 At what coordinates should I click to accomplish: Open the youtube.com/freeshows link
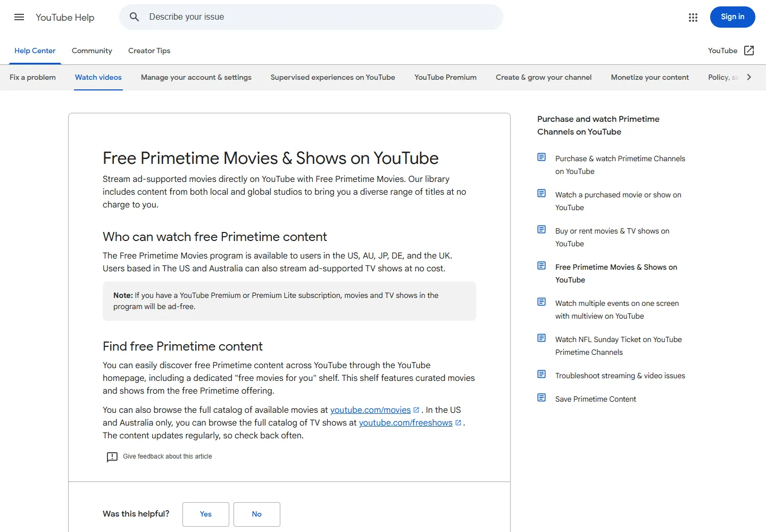tap(406, 423)
